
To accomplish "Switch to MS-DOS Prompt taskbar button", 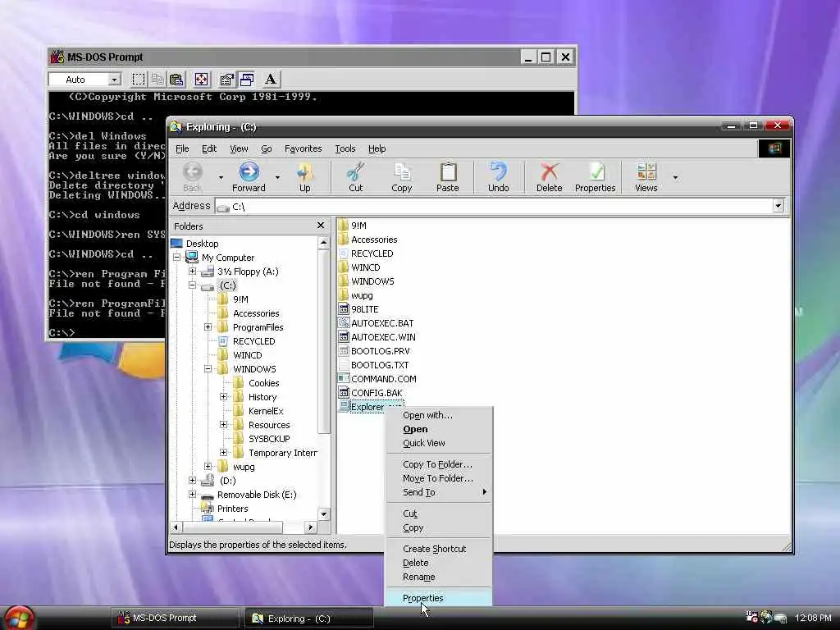I will pos(176,619).
